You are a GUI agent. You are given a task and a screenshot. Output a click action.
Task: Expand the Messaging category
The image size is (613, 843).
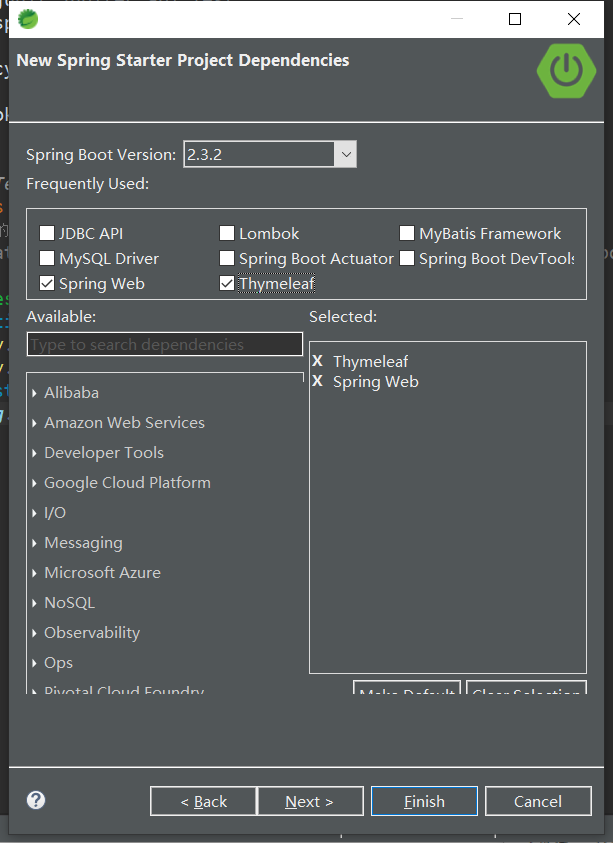click(x=34, y=543)
